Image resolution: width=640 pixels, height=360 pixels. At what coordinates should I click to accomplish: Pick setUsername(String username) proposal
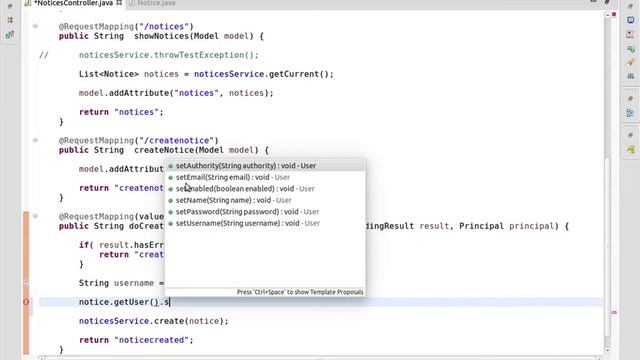(x=265, y=223)
